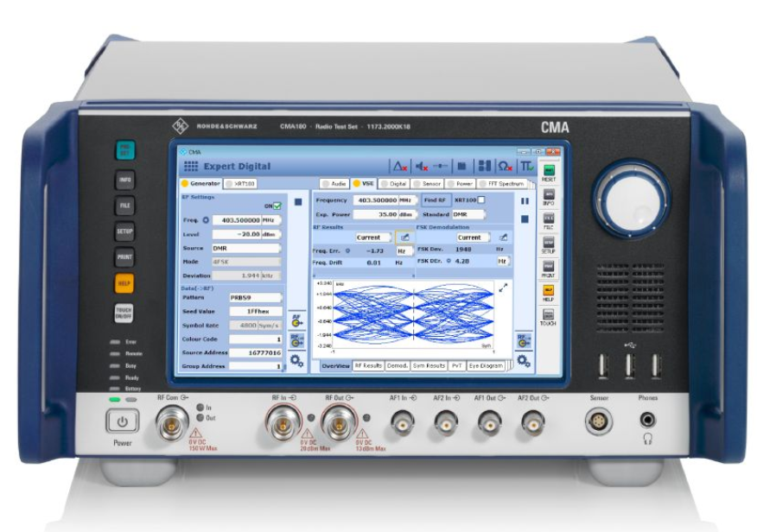Viewport: 757px width, 532px height.
Task: Click the gear icon beside Freq. label
Action: [206, 220]
